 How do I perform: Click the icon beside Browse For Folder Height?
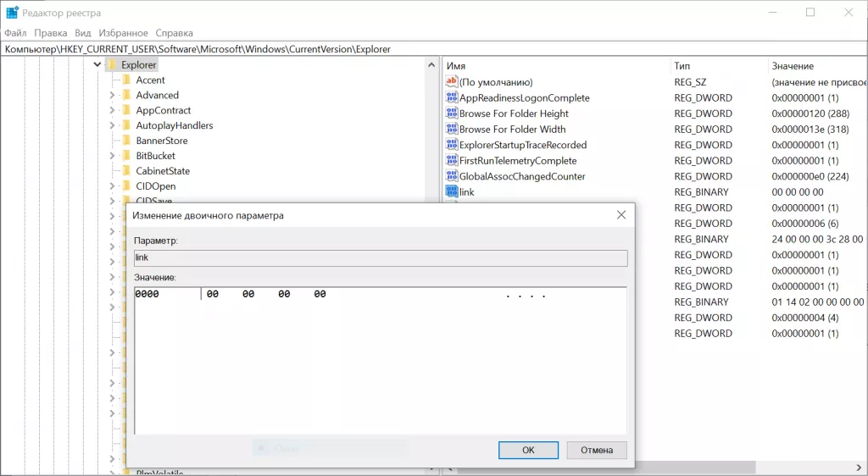tap(451, 113)
